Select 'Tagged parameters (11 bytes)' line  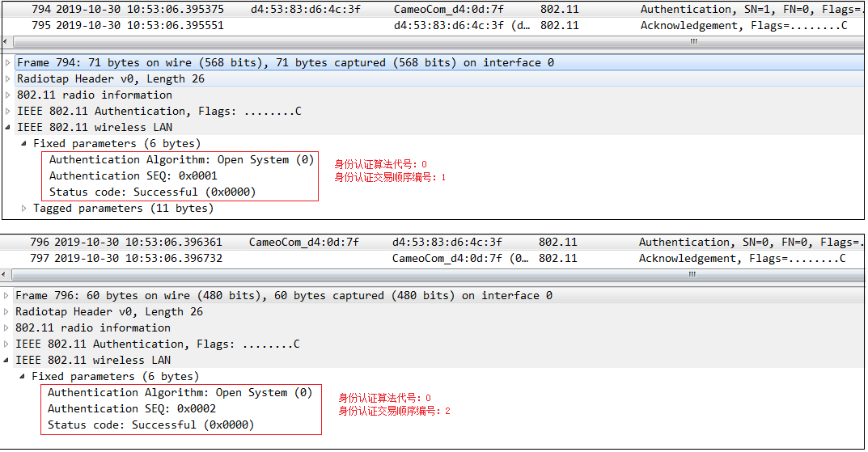124,209
